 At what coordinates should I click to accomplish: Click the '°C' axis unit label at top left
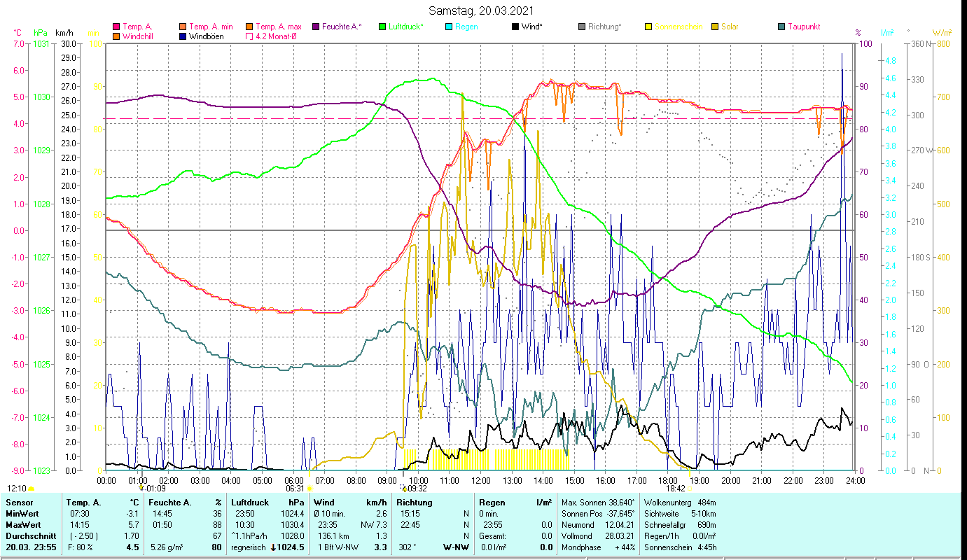click(18, 33)
